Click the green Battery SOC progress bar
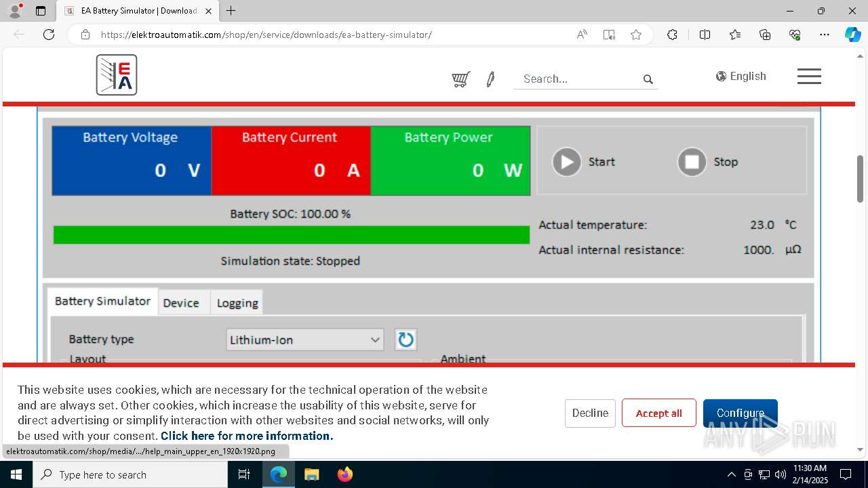Screen dimensions: 868x488 (x=292, y=235)
